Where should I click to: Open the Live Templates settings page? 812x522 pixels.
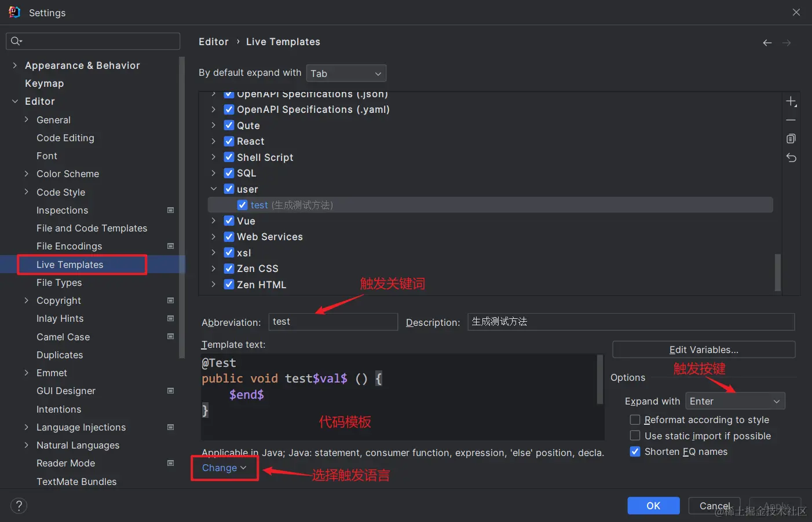(70, 264)
